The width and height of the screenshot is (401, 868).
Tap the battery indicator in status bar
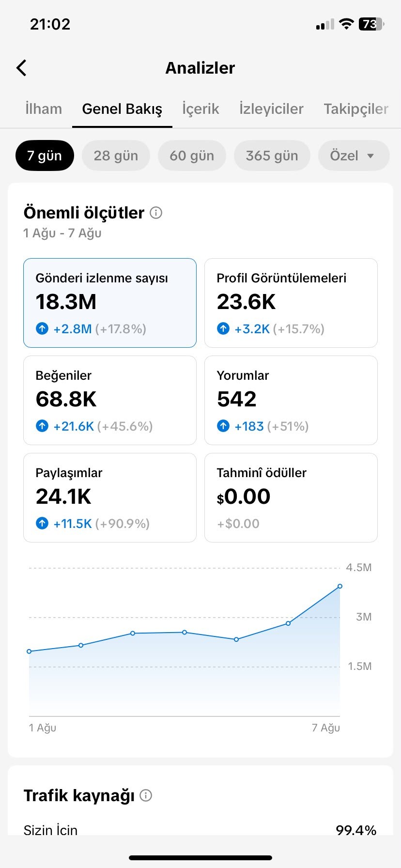point(371,24)
